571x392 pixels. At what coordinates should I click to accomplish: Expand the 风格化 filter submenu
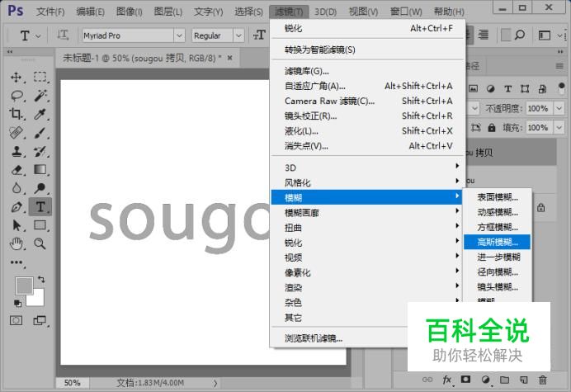[x=367, y=182]
